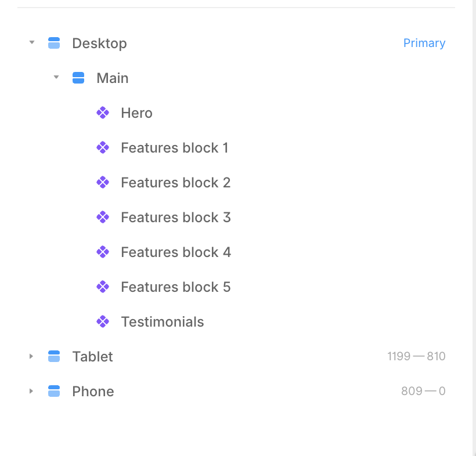Select the Features block 2 layer
This screenshot has height=456, width=476.
pos(176,183)
